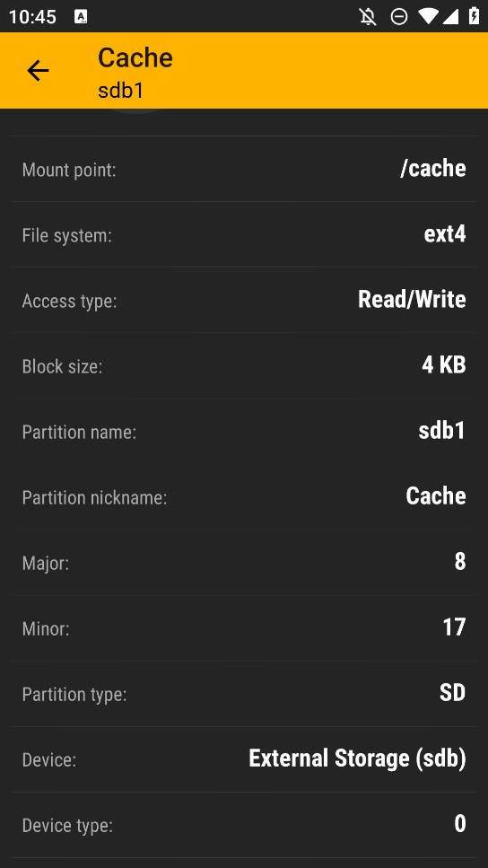Select the Partition type SD row
488x868 pixels.
(x=244, y=694)
